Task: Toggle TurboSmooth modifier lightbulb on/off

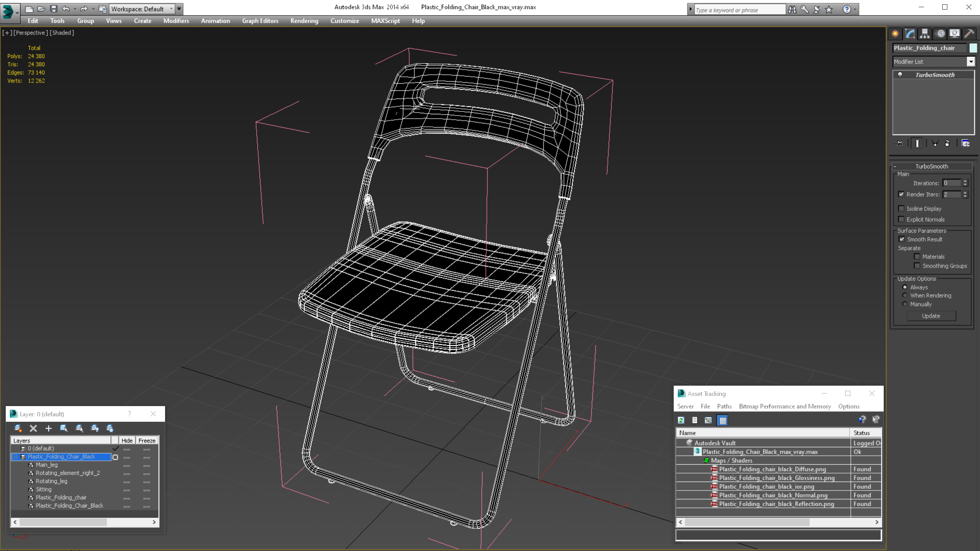Action: tap(900, 75)
